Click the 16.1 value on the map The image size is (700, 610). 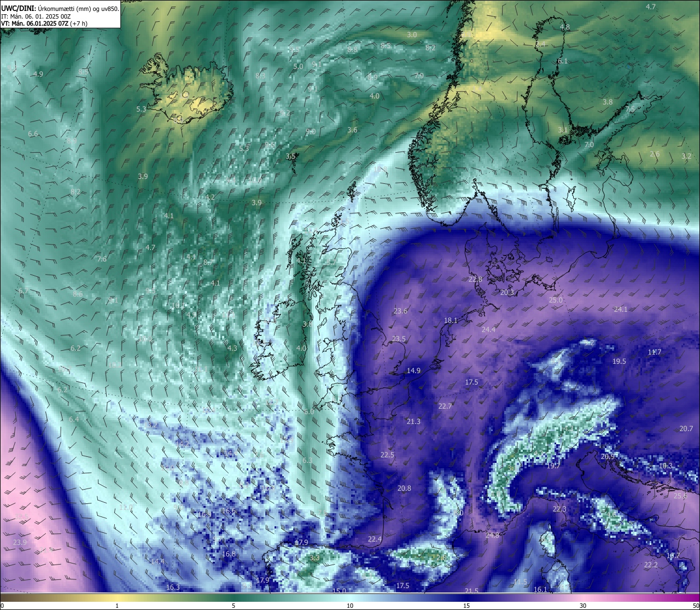540,589
